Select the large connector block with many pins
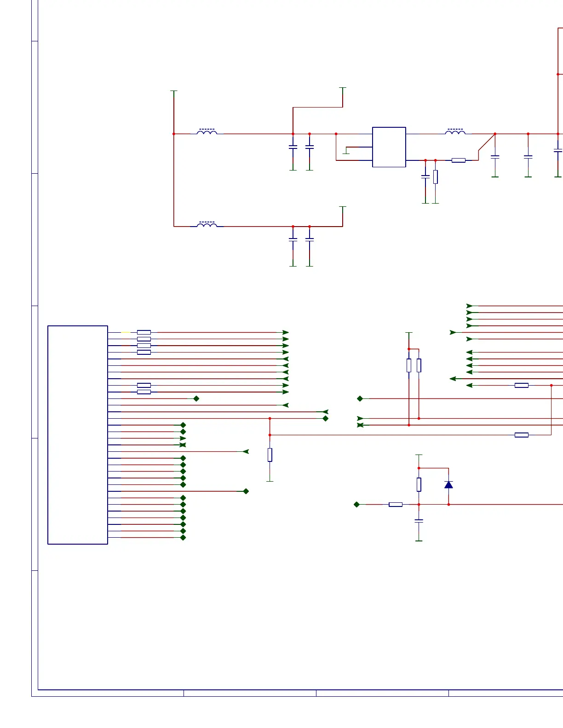Image resolution: width=563 pixels, height=728 pixels. (x=78, y=435)
